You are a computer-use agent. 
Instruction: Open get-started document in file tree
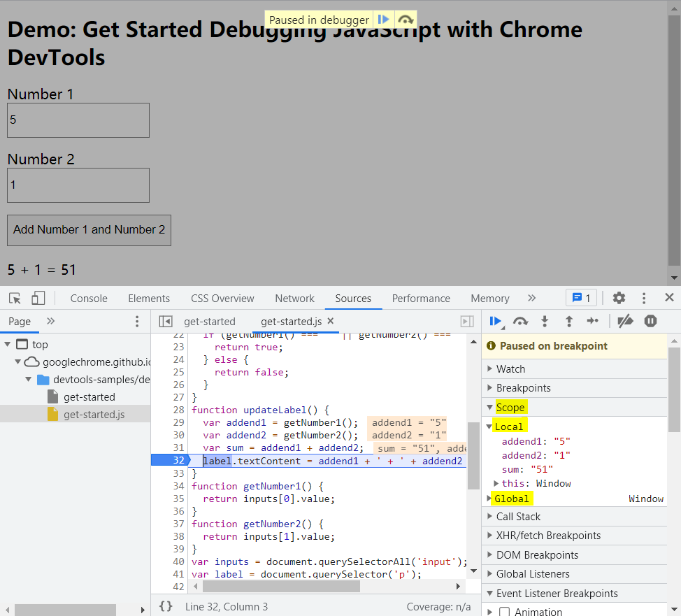click(x=89, y=397)
